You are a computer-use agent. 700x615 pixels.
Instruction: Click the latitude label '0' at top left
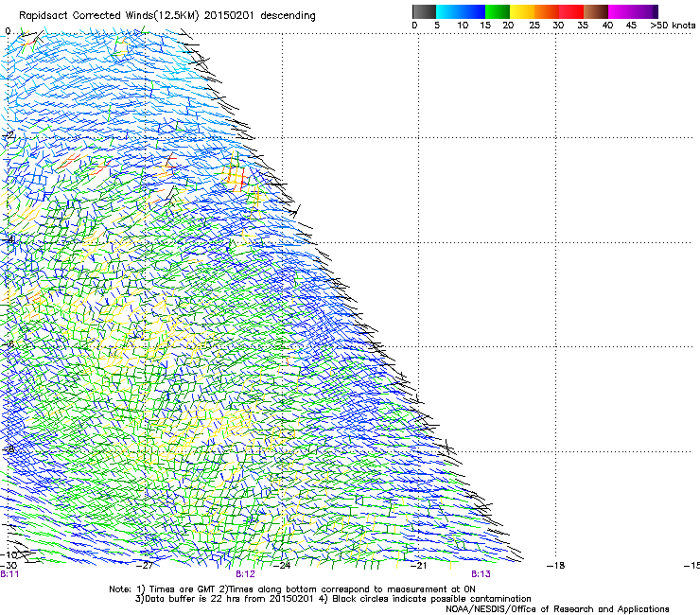coord(8,31)
